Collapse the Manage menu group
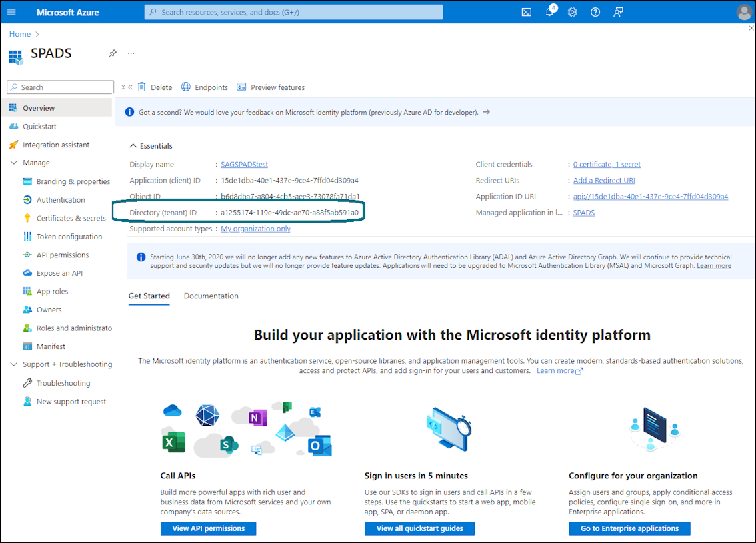Viewport: 756px width, 543px height. point(13,163)
